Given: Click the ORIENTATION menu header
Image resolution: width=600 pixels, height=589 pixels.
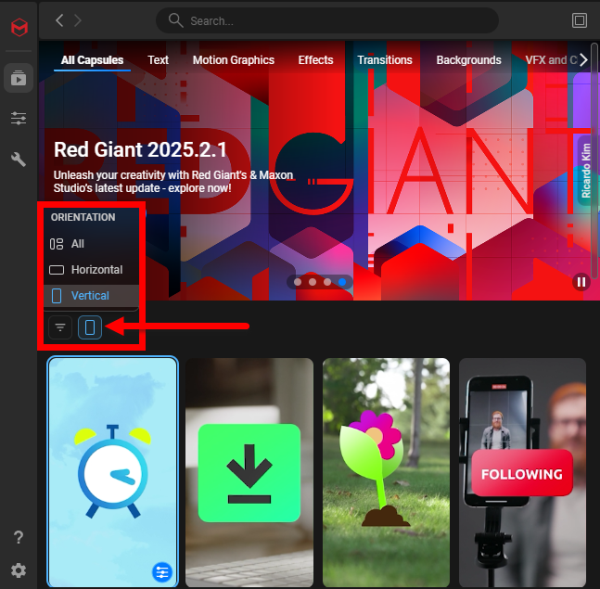Looking at the screenshot, I should pos(83,217).
